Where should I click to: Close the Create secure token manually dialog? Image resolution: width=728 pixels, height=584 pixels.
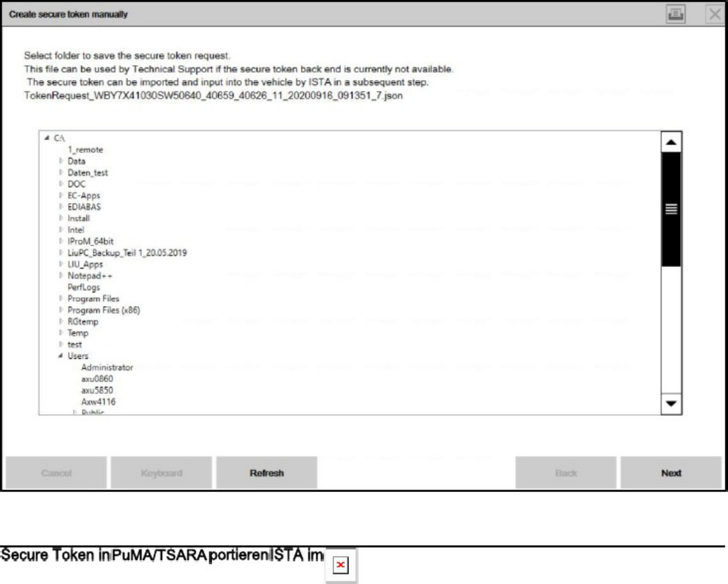715,14
